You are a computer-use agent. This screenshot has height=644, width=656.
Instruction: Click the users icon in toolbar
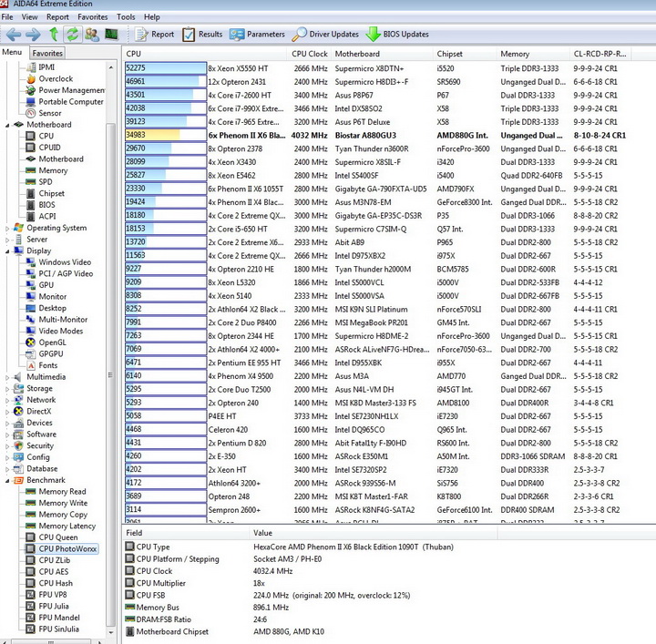92,35
